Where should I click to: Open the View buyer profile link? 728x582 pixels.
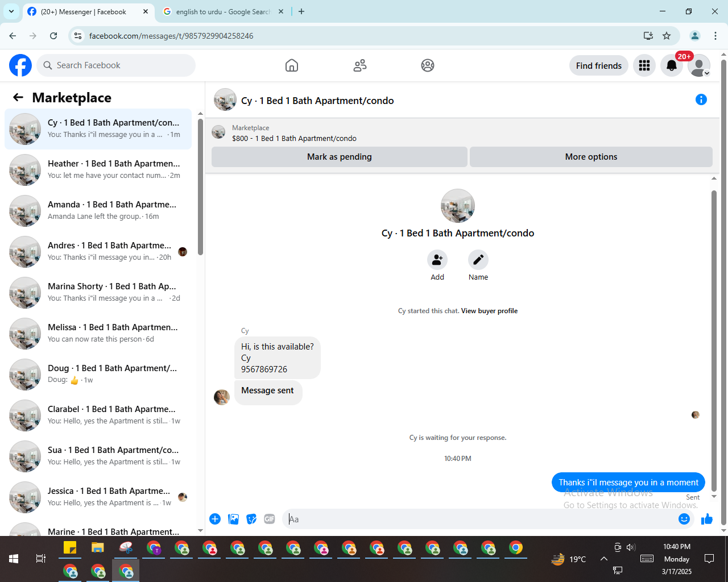point(489,311)
